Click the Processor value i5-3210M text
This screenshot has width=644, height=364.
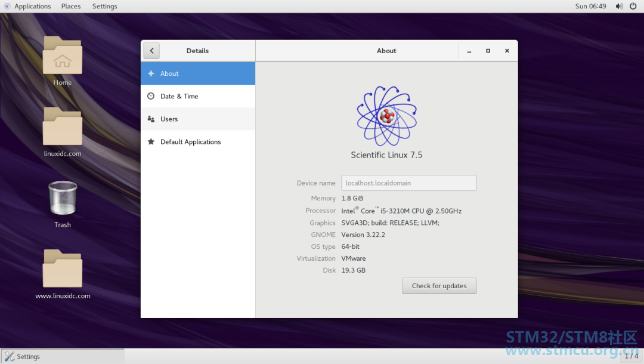coord(401,211)
